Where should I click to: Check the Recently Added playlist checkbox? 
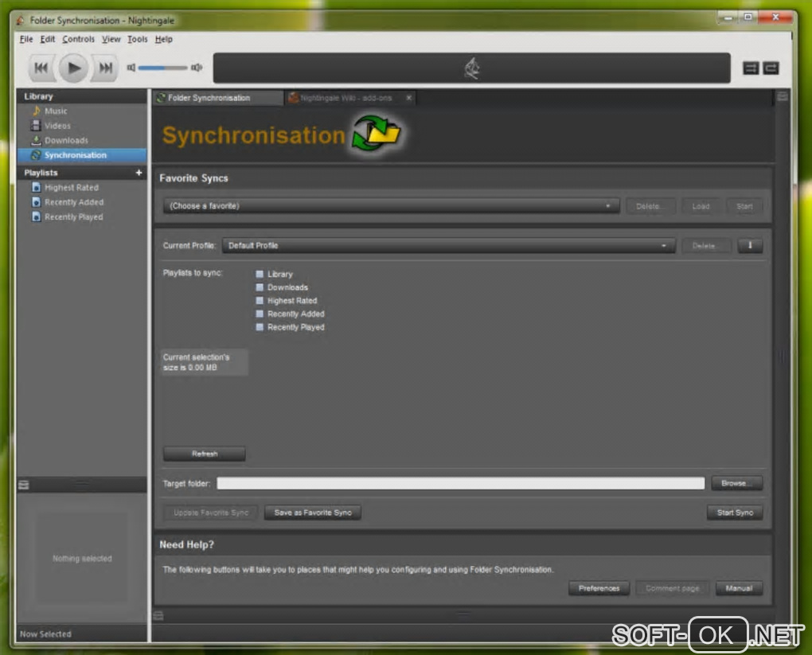click(x=260, y=314)
